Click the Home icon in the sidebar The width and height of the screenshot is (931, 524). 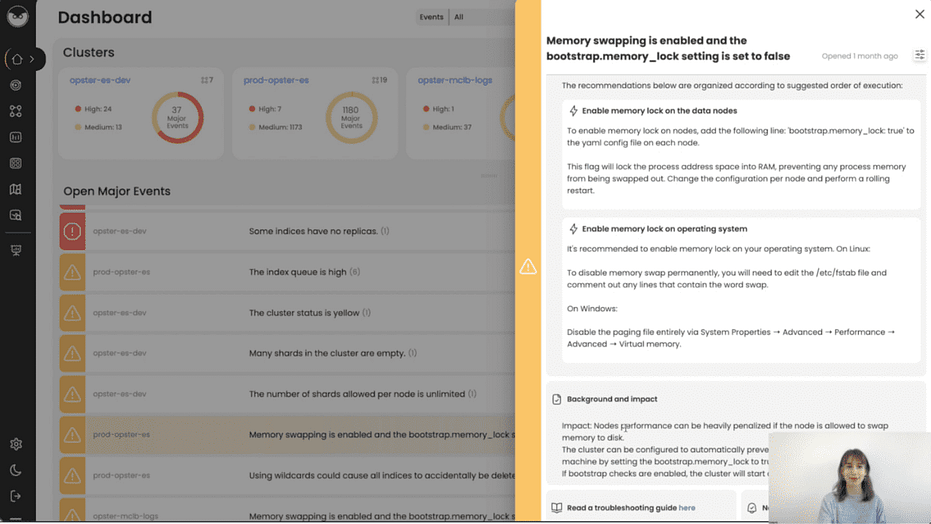[16, 59]
